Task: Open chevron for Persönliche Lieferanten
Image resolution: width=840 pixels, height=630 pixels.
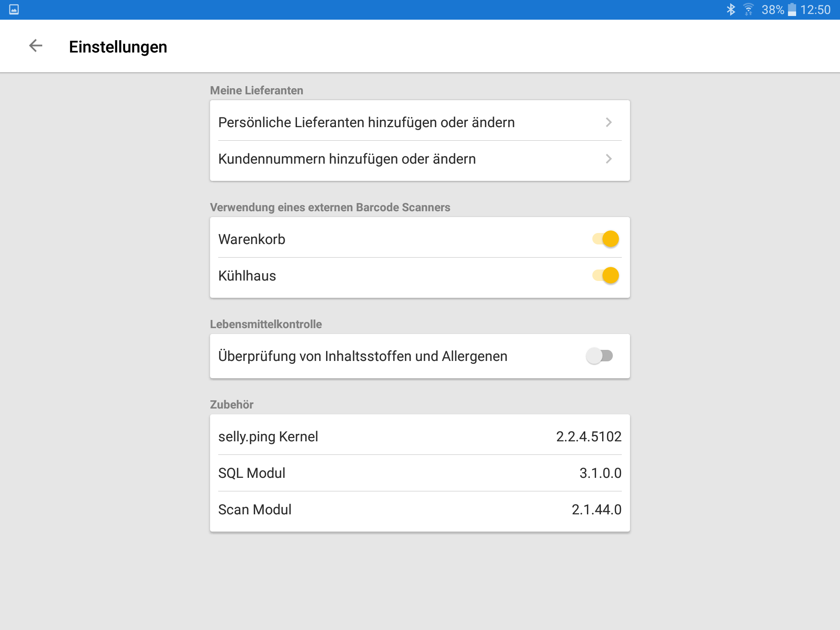Action: [x=609, y=122]
